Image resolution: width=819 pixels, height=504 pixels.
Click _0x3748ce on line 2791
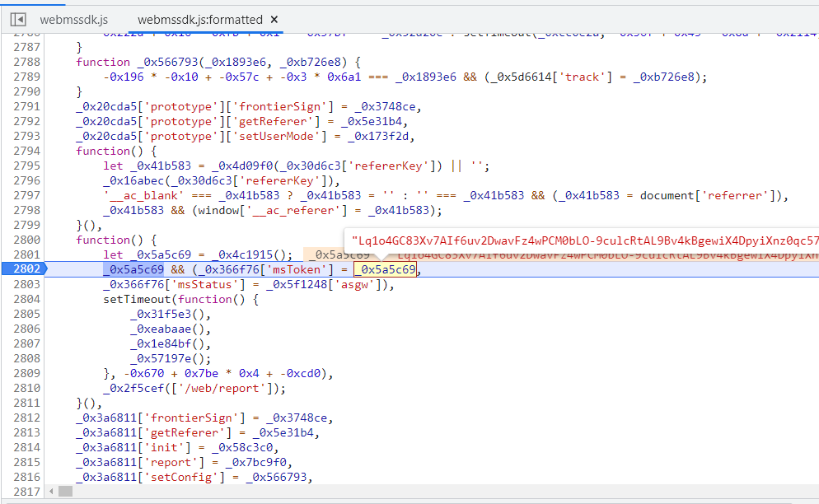pos(385,106)
